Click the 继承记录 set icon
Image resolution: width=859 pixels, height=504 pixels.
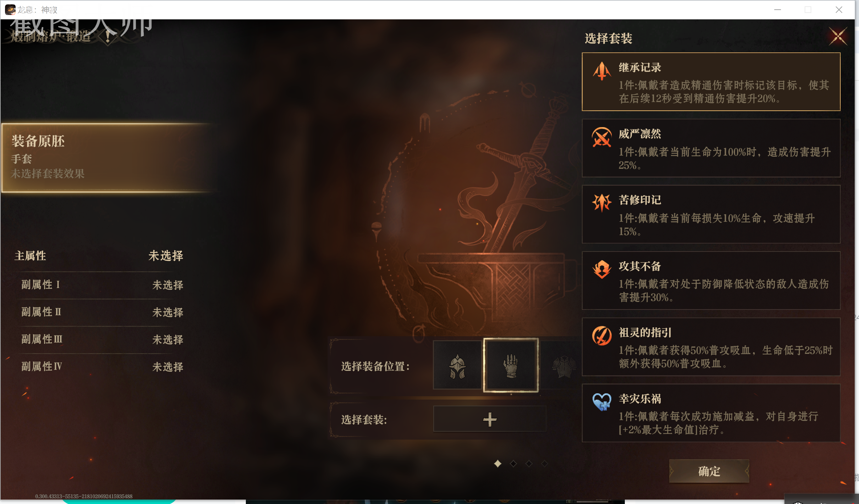click(602, 71)
